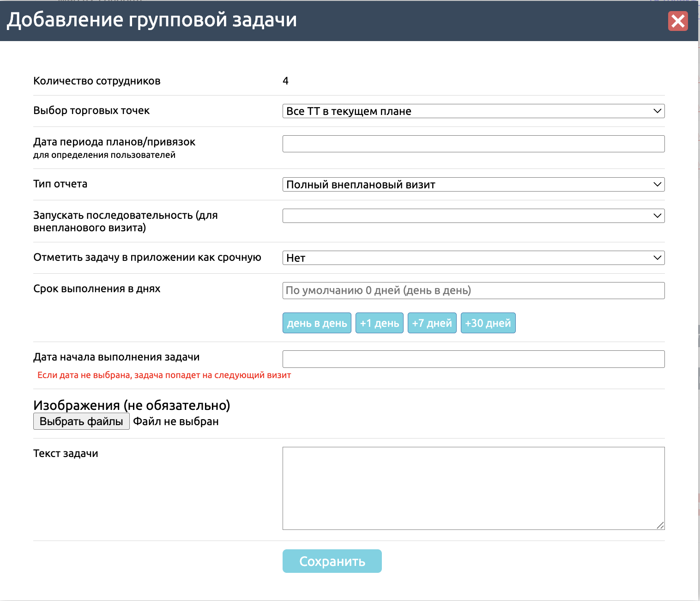Focus the deadline in days input field
The height and width of the screenshot is (601, 700).
click(473, 291)
